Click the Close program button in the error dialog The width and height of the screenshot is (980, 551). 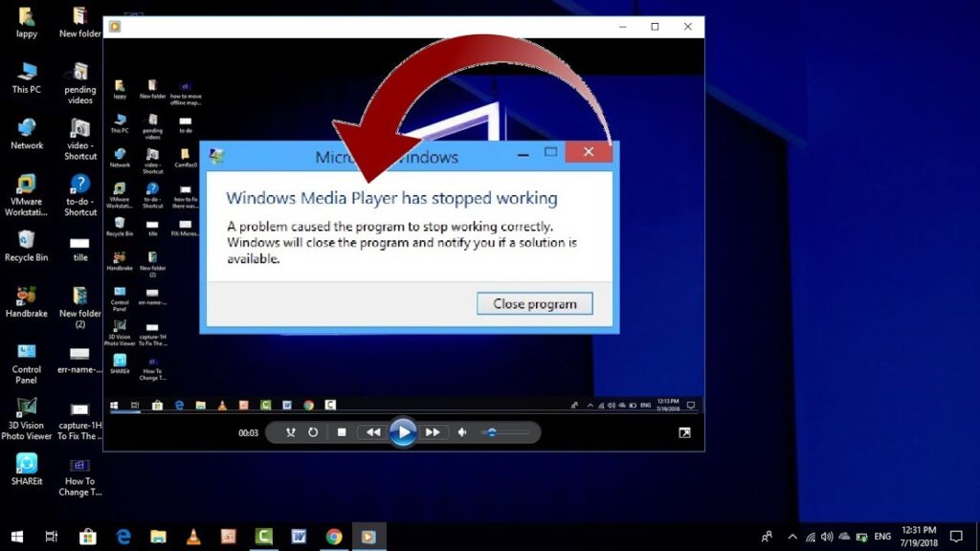click(535, 303)
